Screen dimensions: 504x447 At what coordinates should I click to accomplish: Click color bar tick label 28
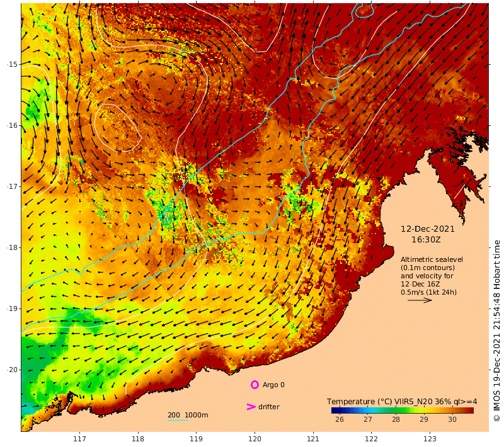396,419
